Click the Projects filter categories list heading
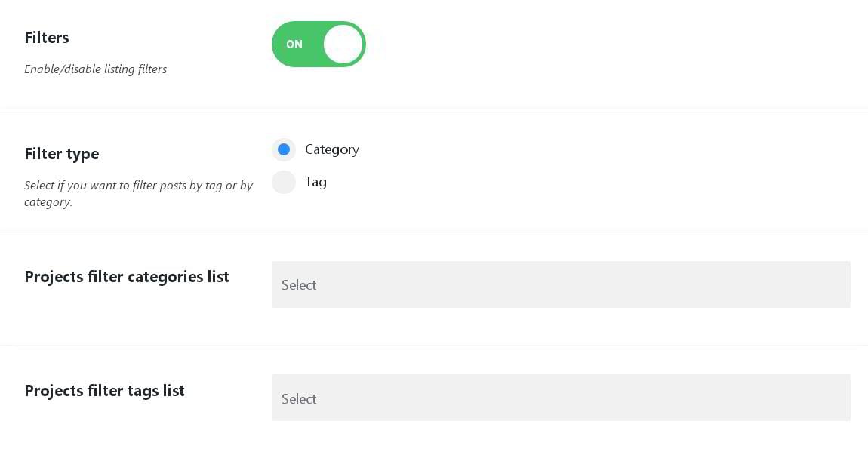Screen dimensions: 868x449 (x=127, y=277)
